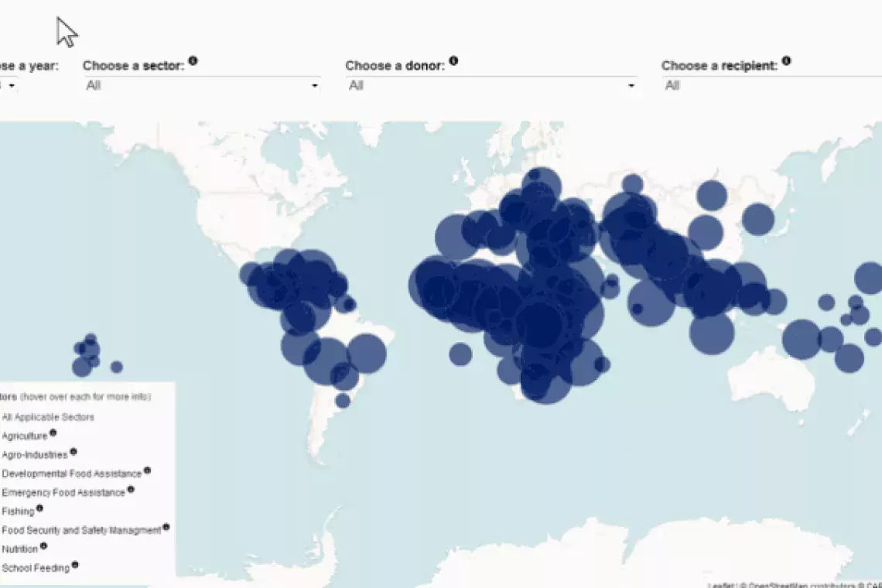The width and height of the screenshot is (882, 588).
Task: Click the large bubble over Brazil
Action: click(x=366, y=354)
